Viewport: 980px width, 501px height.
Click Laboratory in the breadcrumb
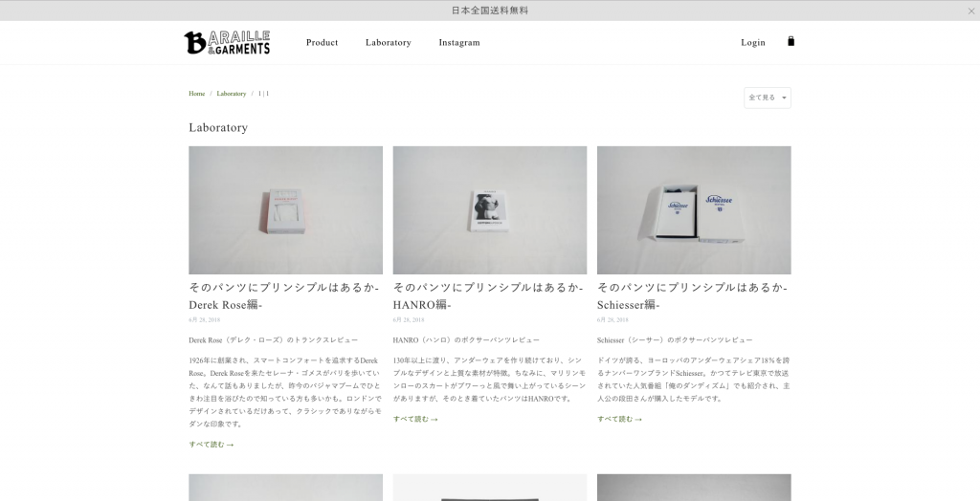(x=232, y=94)
